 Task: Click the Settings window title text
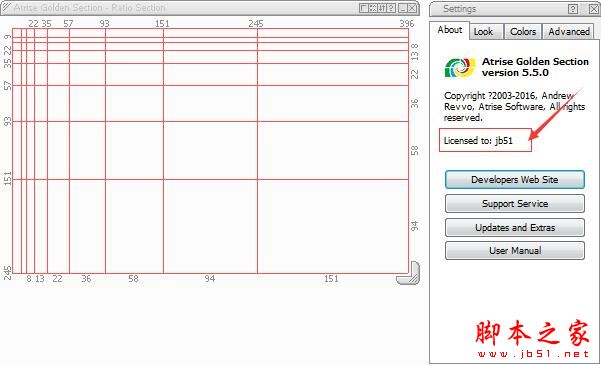click(x=460, y=8)
